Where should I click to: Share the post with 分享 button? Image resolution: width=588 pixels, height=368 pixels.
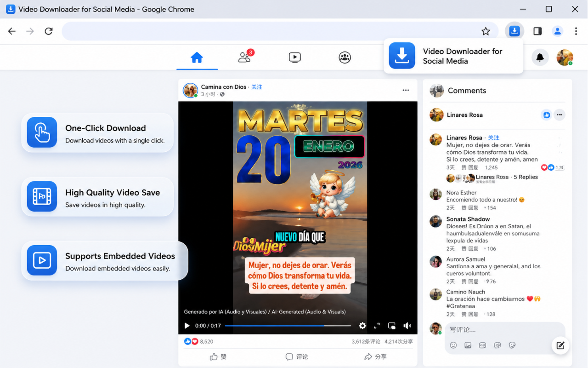(375, 356)
